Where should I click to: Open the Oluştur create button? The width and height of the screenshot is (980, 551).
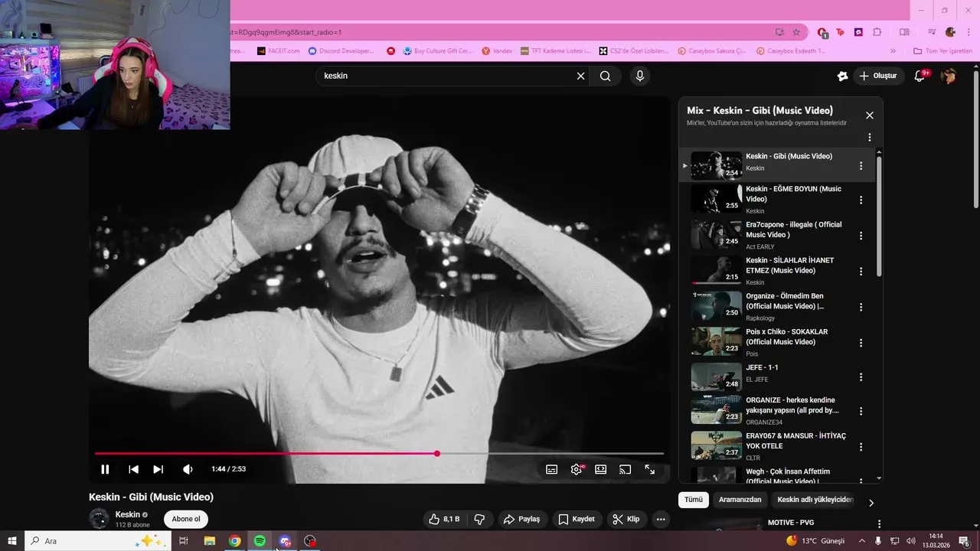pyautogui.click(x=877, y=76)
